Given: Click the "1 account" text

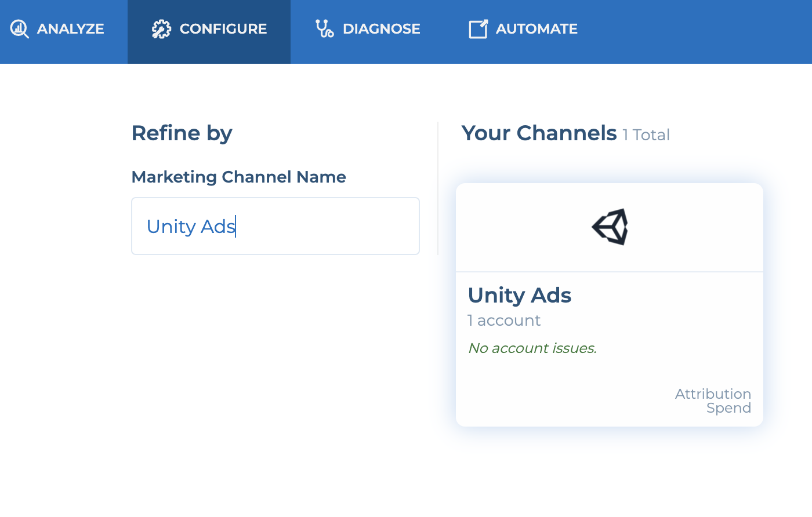Looking at the screenshot, I should tap(504, 321).
